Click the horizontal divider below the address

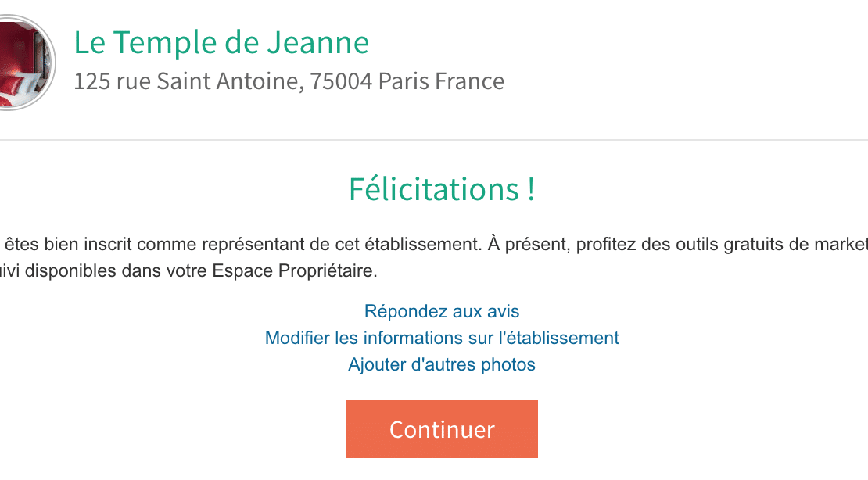click(x=434, y=140)
